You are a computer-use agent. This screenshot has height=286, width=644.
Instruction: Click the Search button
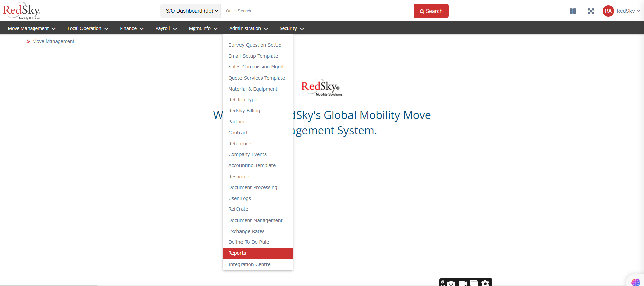(431, 11)
